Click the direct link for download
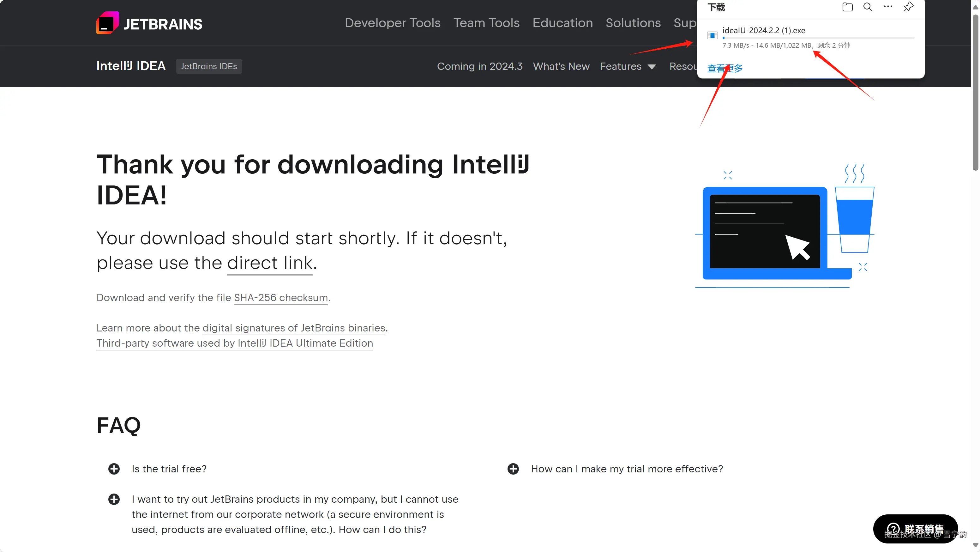The width and height of the screenshot is (980, 552). point(270,263)
